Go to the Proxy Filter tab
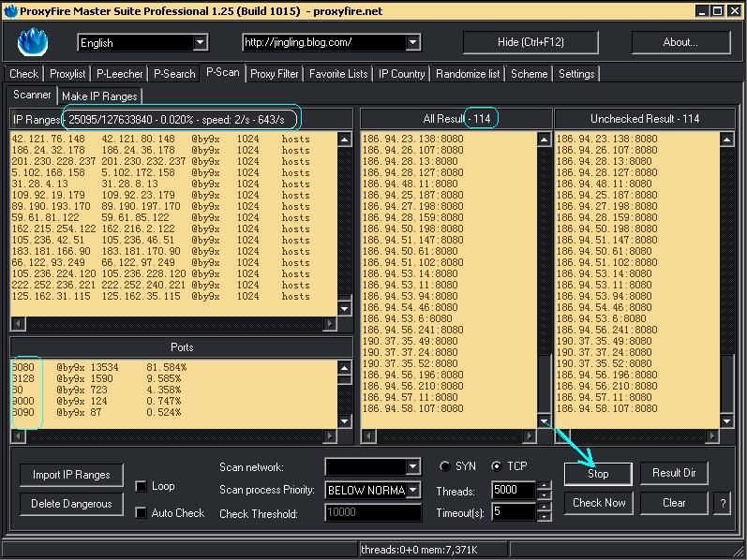This screenshot has width=747, height=560. 274,74
